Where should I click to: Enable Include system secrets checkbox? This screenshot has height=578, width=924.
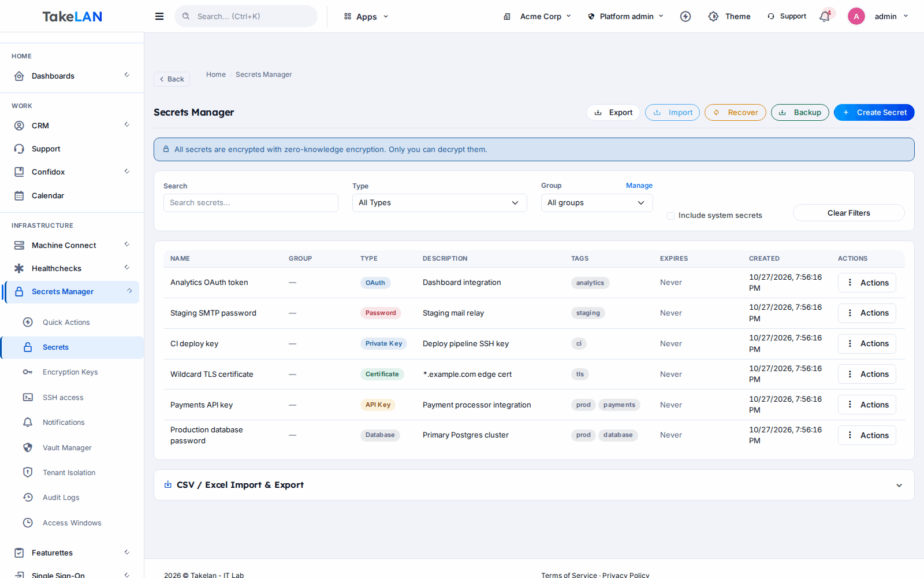[x=670, y=216]
